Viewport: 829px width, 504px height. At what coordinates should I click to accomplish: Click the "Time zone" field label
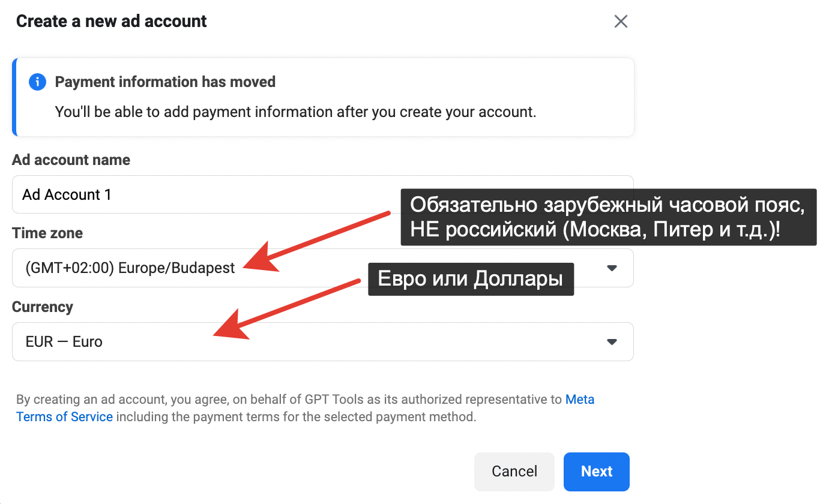[47, 233]
